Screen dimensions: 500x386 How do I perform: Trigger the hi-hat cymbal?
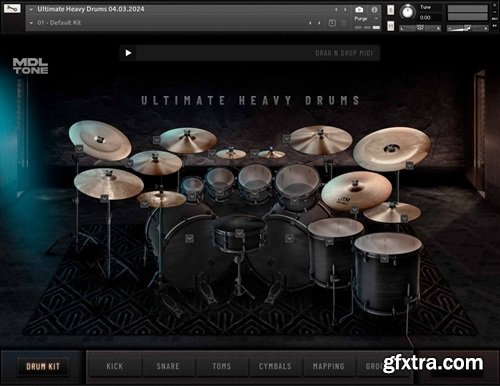coord(161,199)
